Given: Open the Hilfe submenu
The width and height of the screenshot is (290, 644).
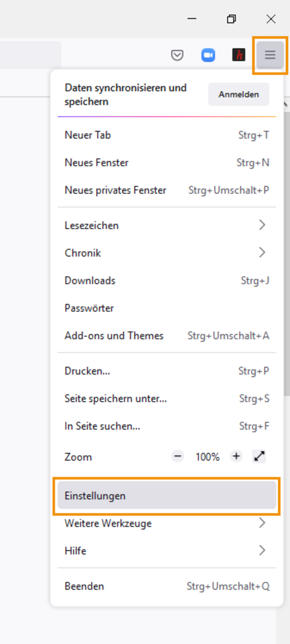Looking at the screenshot, I should [x=167, y=551].
